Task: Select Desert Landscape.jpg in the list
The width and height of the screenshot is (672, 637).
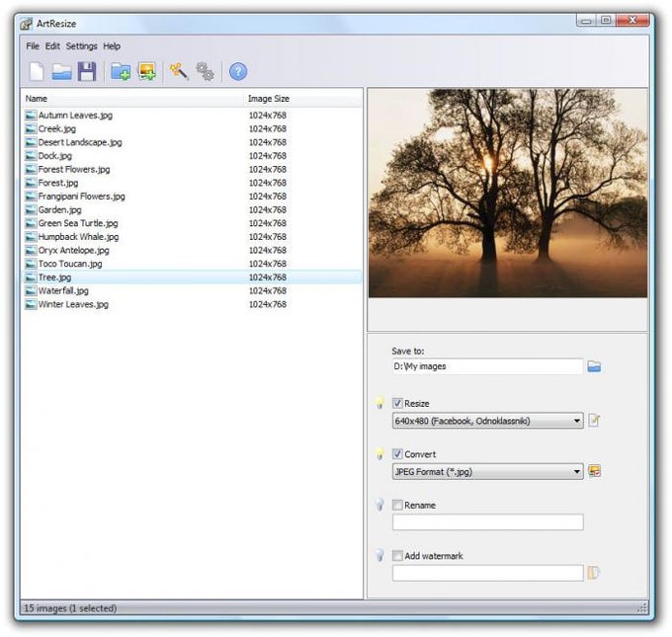Action: click(x=192, y=142)
